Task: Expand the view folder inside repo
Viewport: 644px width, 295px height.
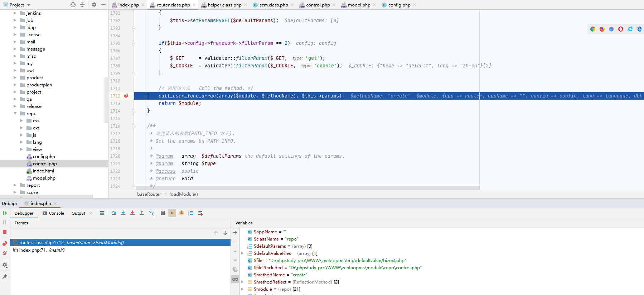Action: coord(21,149)
